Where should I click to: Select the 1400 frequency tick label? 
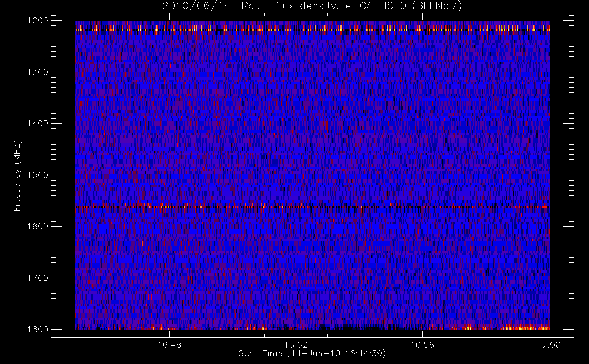click(x=38, y=123)
